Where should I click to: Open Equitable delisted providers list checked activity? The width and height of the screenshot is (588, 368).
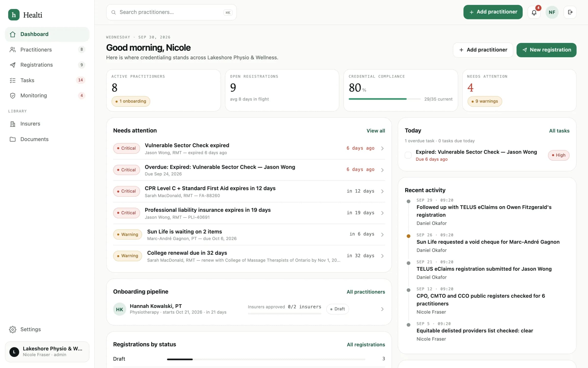475,331
